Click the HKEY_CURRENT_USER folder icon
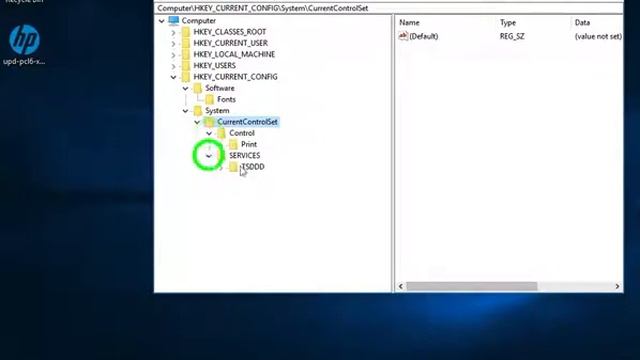 [186, 43]
